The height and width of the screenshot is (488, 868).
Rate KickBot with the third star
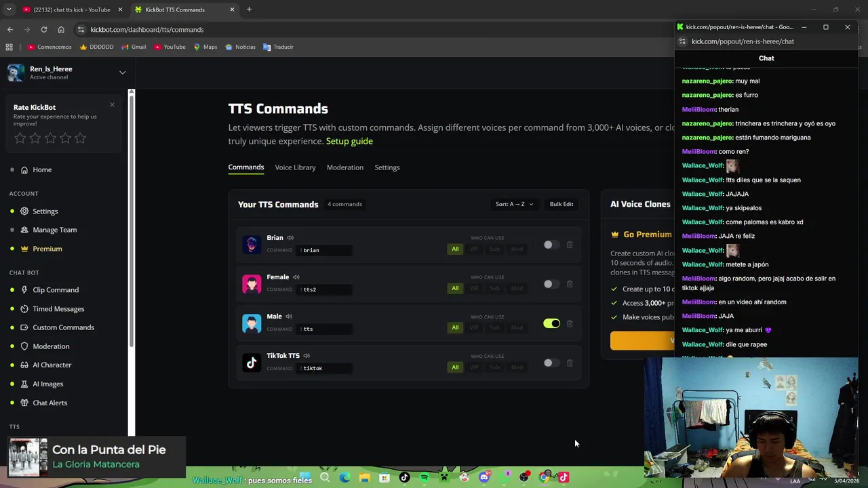[x=50, y=138]
